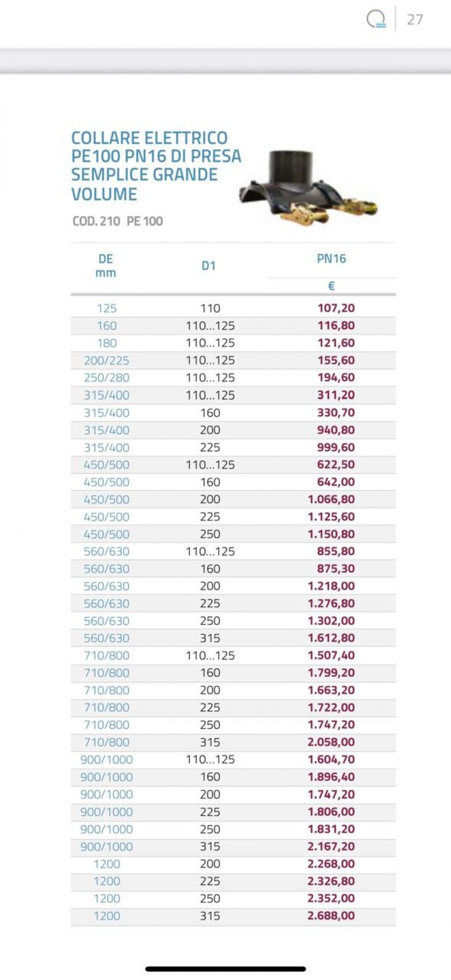Click the home indicator bar at bottom
Viewport: 451px width, 980px height.
coord(225,969)
